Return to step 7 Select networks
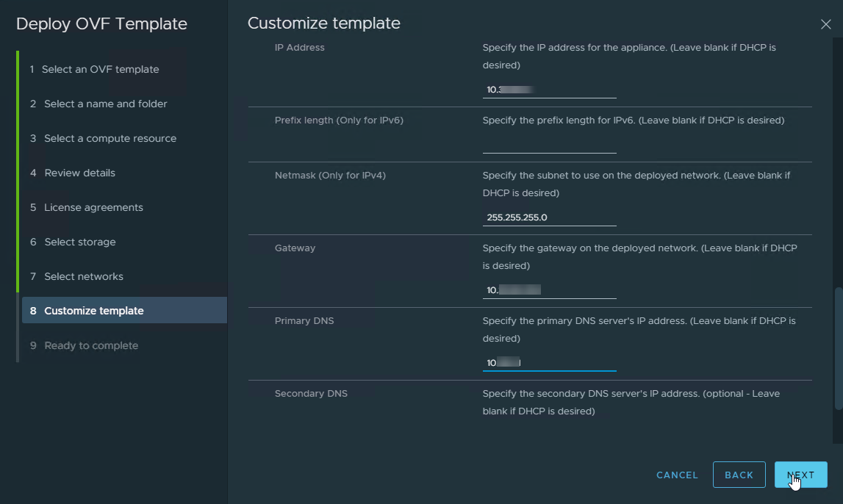This screenshot has width=843, height=504. [83, 276]
